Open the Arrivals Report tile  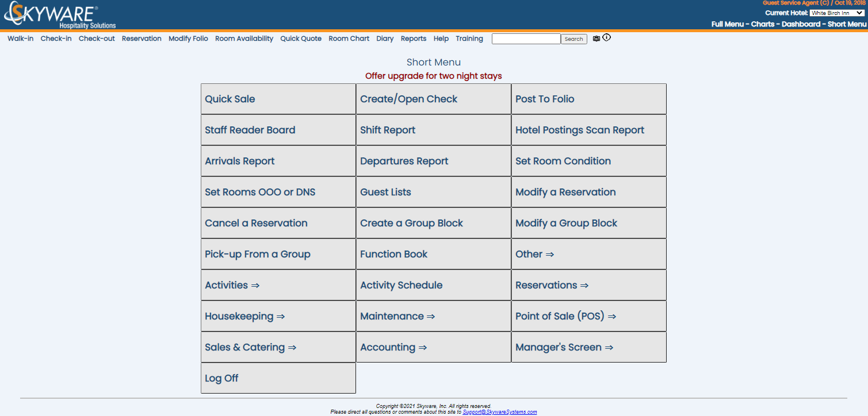point(278,161)
